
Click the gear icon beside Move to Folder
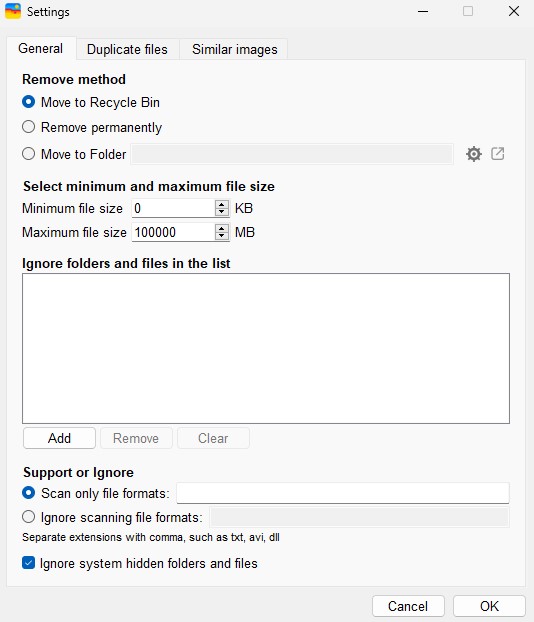point(474,154)
